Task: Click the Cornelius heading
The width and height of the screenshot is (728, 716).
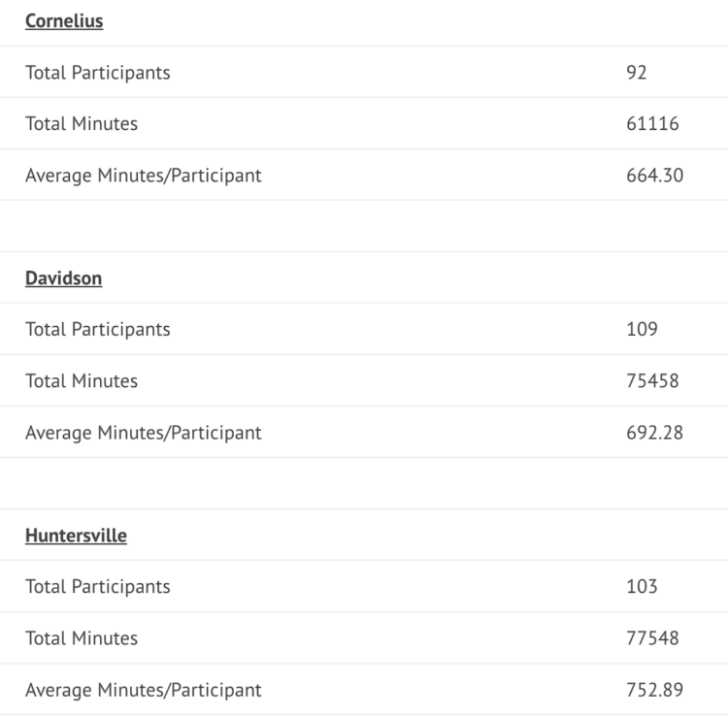Action: pos(64,21)
